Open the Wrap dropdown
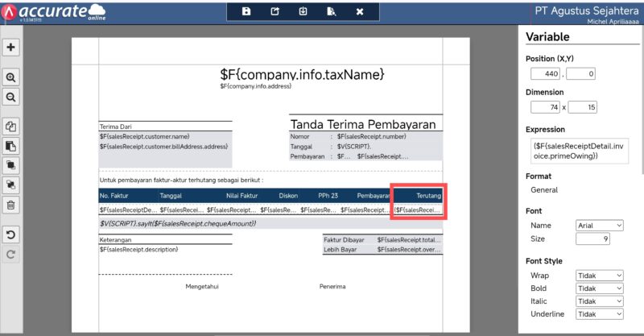The image size is (644, 336). [x=600, y=276]
